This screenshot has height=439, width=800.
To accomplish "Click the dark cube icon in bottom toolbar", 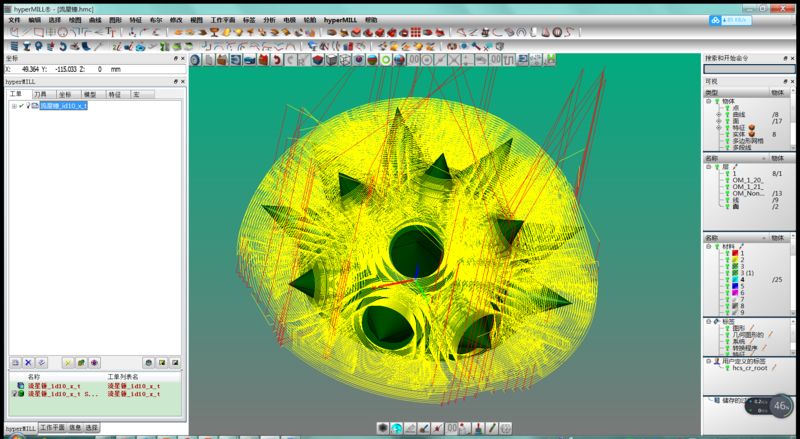I will [x=383, y=428].
